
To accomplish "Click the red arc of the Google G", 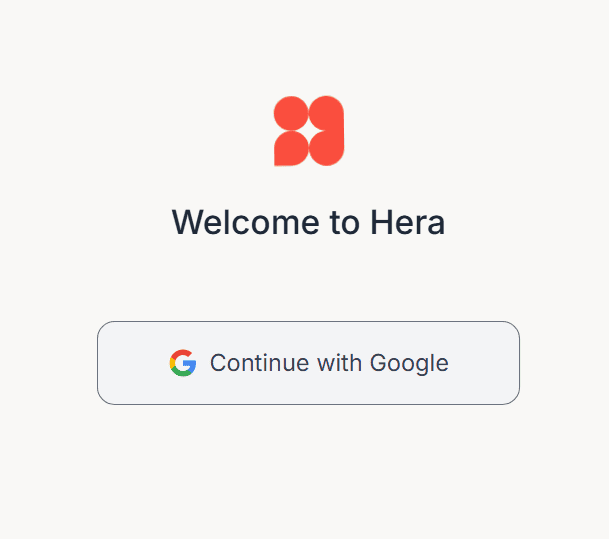I will point(182,353).
